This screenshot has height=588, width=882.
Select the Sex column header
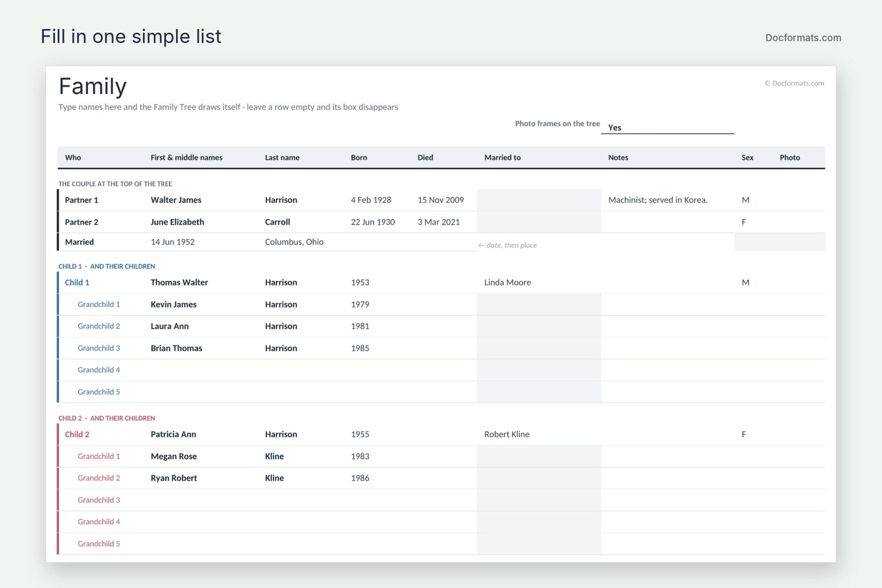(747, 157)
